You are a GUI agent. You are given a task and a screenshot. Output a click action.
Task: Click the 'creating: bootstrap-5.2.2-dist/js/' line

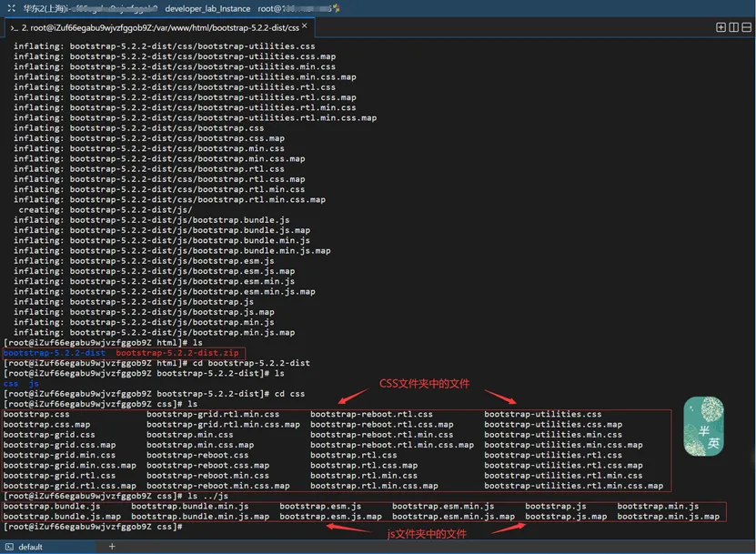(x=106, y=210)
